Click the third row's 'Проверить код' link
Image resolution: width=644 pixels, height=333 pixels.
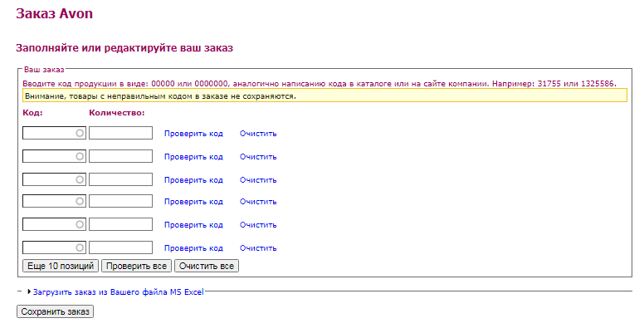pyautogui.click(x=193, y=180)
